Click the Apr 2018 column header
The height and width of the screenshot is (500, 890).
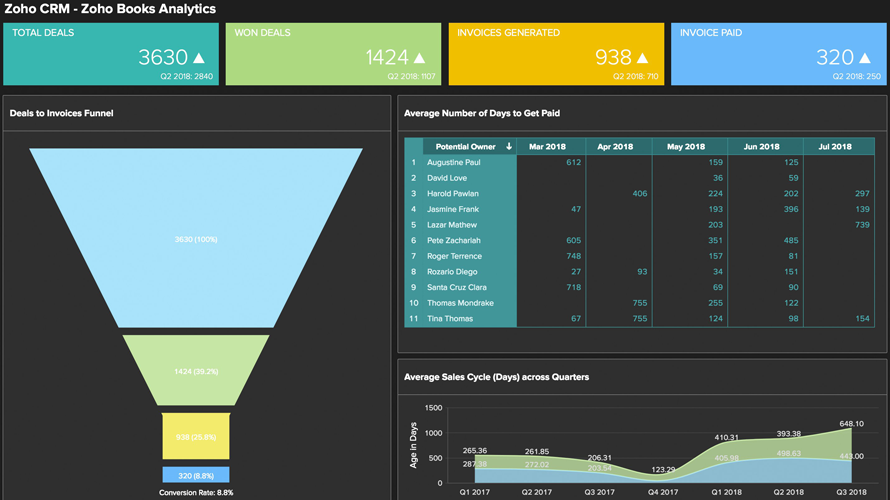click(618, 147)
